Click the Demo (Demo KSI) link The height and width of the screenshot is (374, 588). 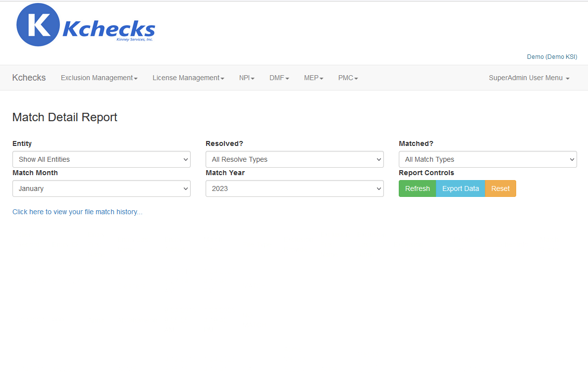(x=551, y=56)
